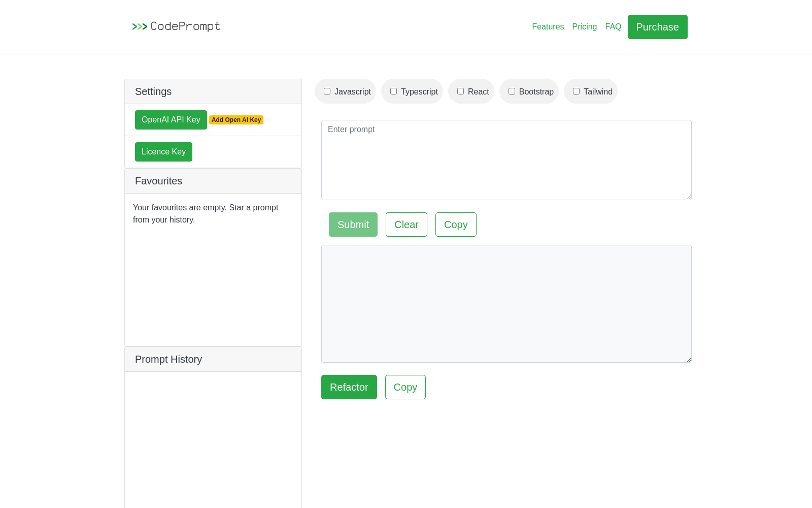Clear the prompt with Clear button

click(x=407, y=225)
